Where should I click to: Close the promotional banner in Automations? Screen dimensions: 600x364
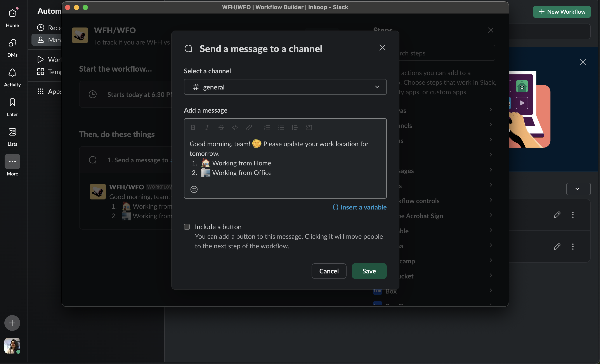(583, 62)
